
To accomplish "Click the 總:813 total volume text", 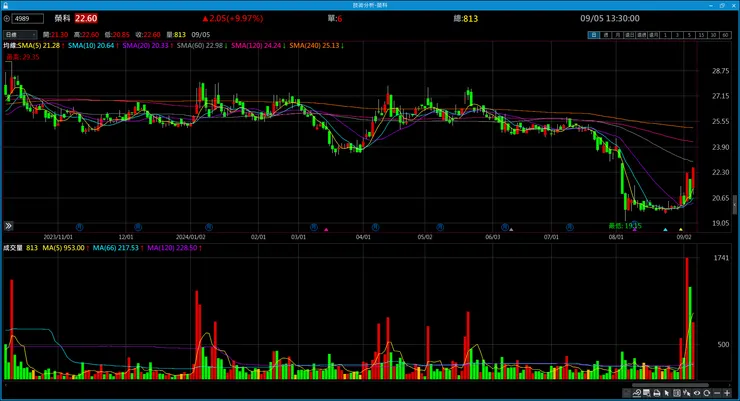I will coord(465,18).
